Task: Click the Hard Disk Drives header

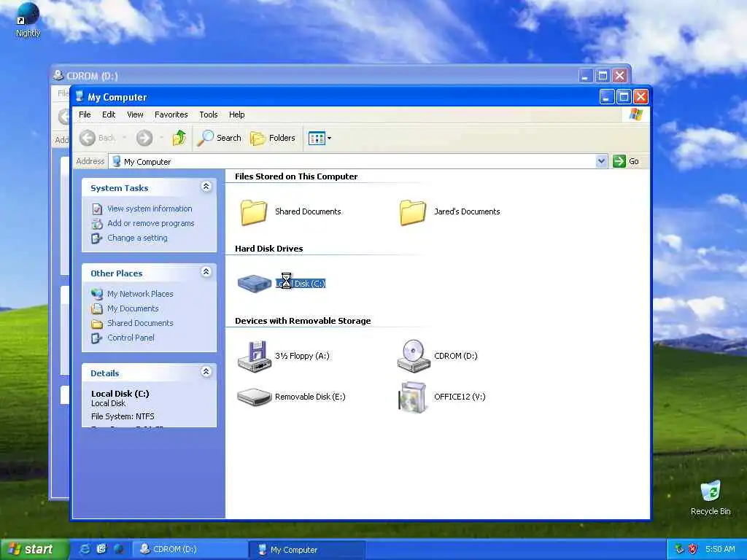Action: point(268,249)
